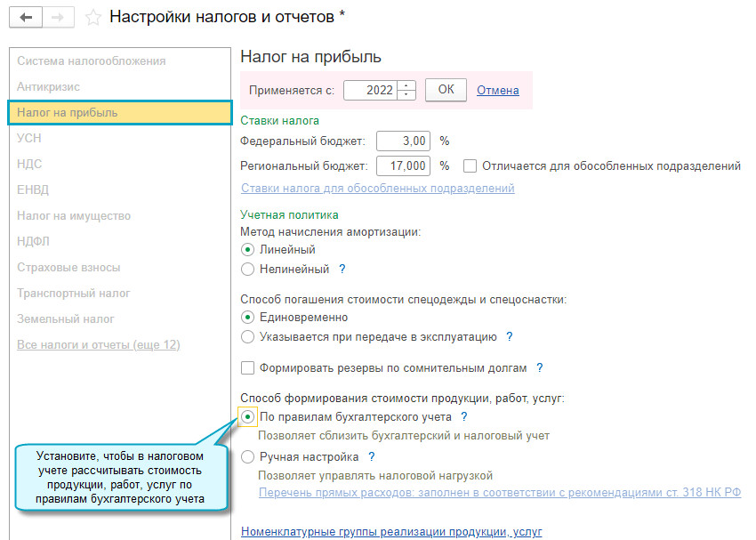Open help for Ручная настройка option

(x=371, y=456)
